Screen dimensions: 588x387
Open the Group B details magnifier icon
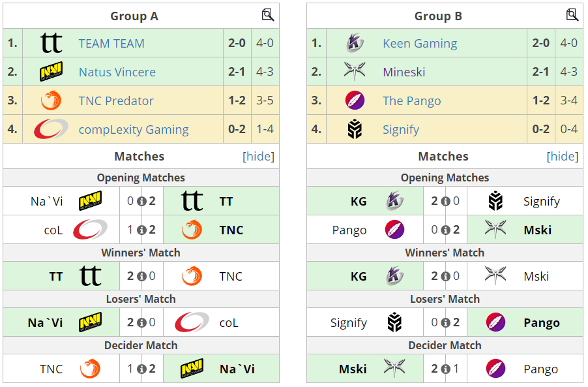[x=572, y=15]
